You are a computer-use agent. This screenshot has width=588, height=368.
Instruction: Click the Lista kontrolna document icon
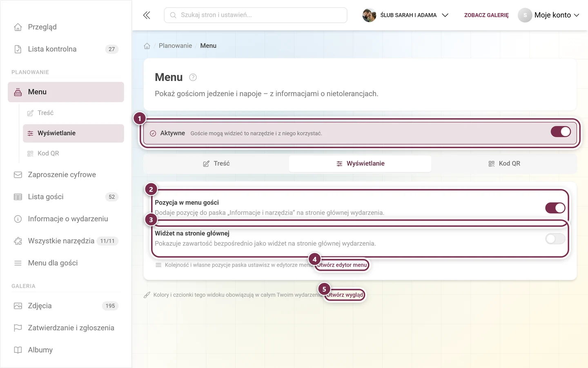point(18,49)
